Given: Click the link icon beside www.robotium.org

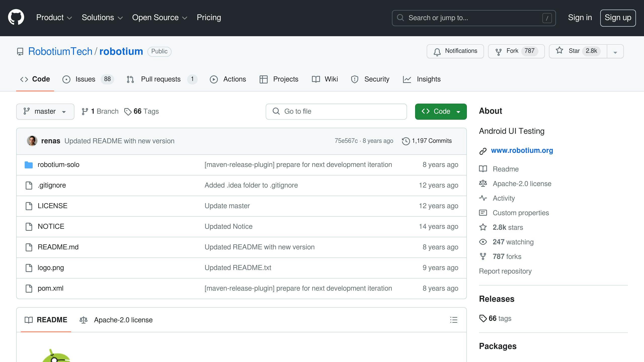Looking at the screenshot, I should [483, 151].
